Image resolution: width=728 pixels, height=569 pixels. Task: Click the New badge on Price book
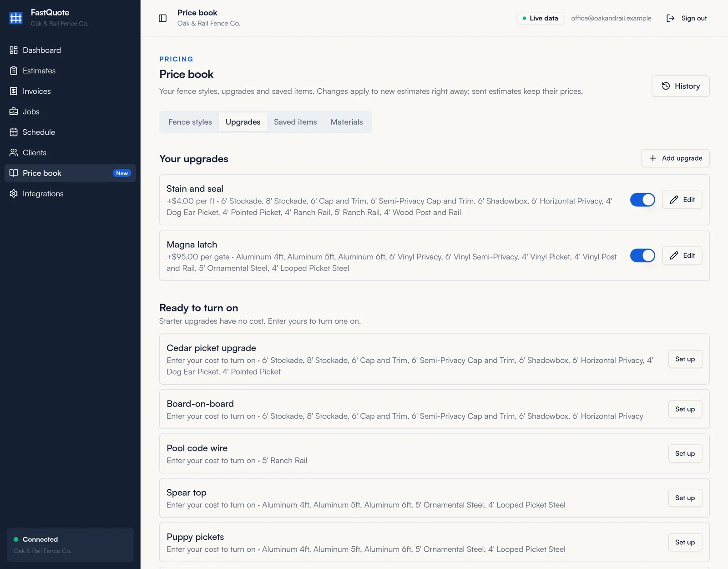pyautogui.click(x=122, y=173)
